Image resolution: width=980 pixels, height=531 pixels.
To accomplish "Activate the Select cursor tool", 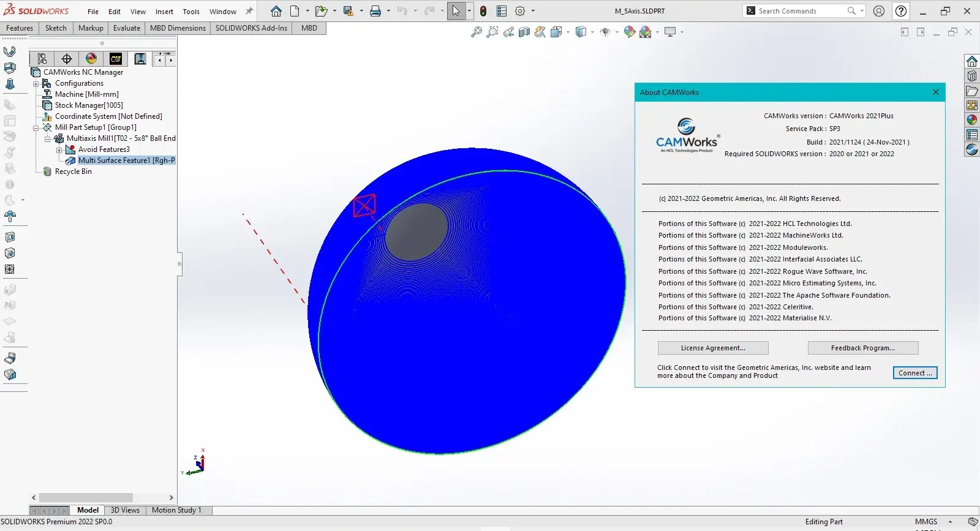I will click(x=456, y=11).
